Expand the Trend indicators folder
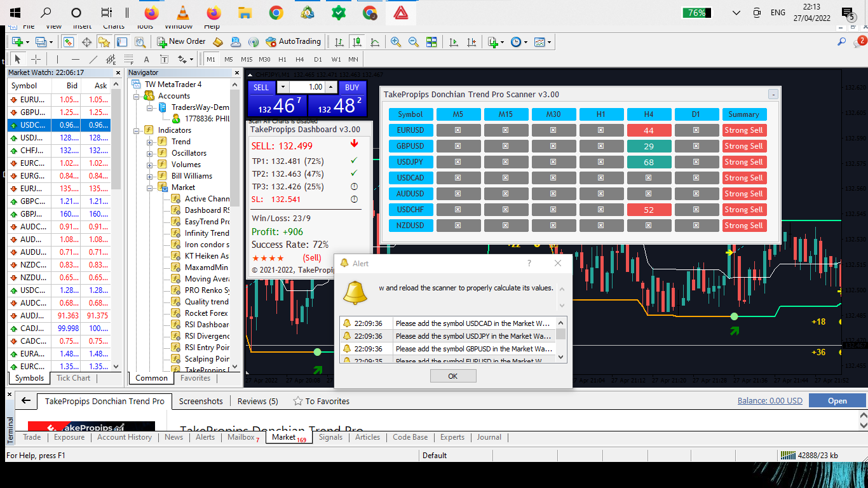 tap(150, 142)
